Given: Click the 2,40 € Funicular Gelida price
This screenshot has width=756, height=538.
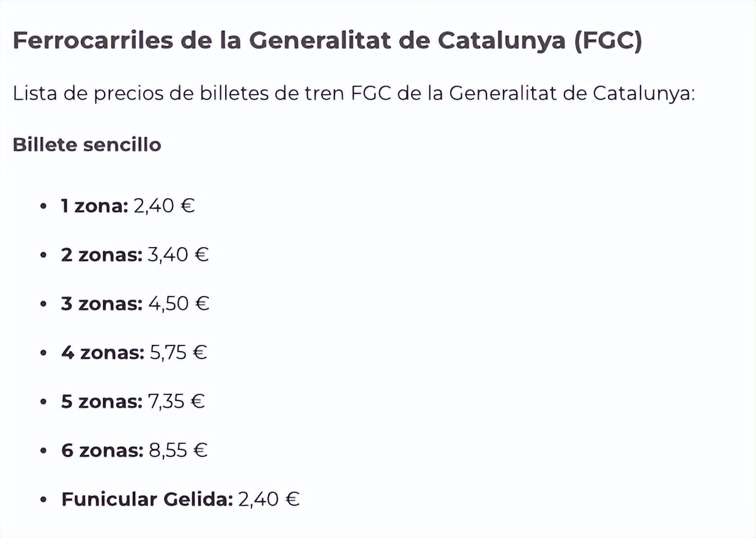Looking at the screenshot, I should click(269, 499).
